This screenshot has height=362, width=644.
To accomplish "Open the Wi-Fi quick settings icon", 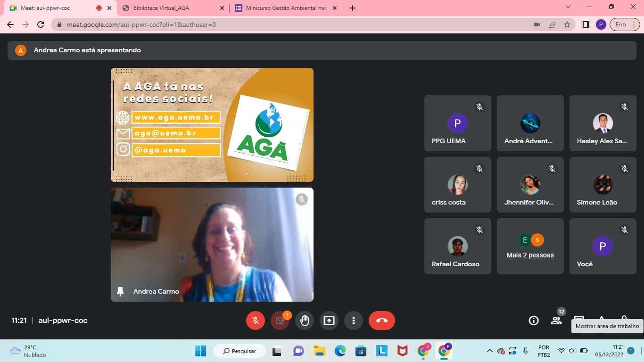I will click(x=561, y=351).
